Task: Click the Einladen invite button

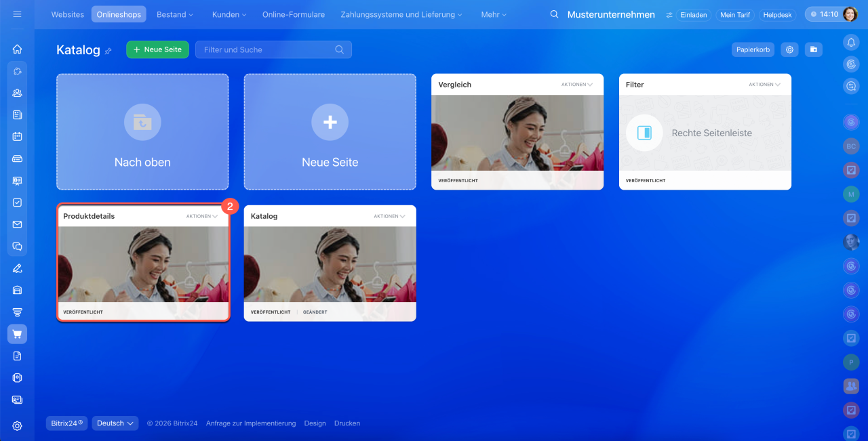Action: (694, 14)
